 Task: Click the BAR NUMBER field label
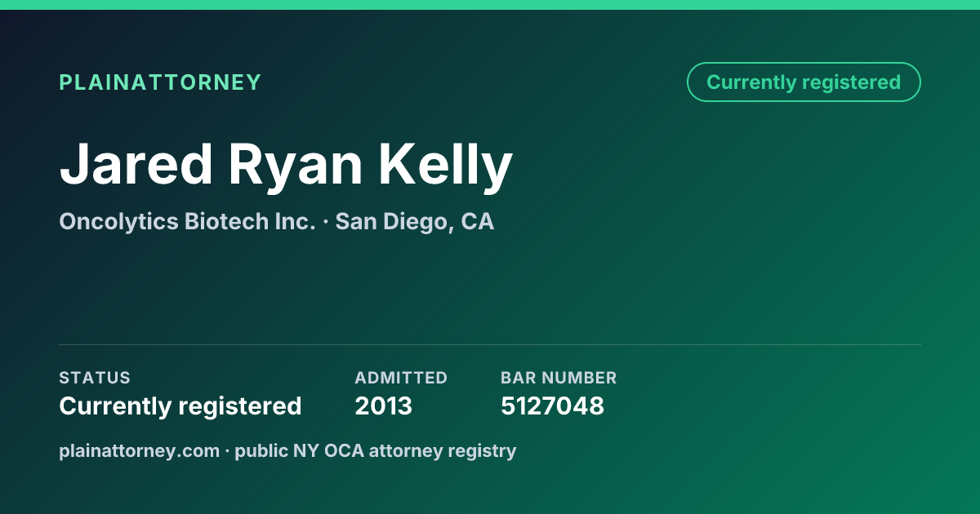[x=559, y=378]
